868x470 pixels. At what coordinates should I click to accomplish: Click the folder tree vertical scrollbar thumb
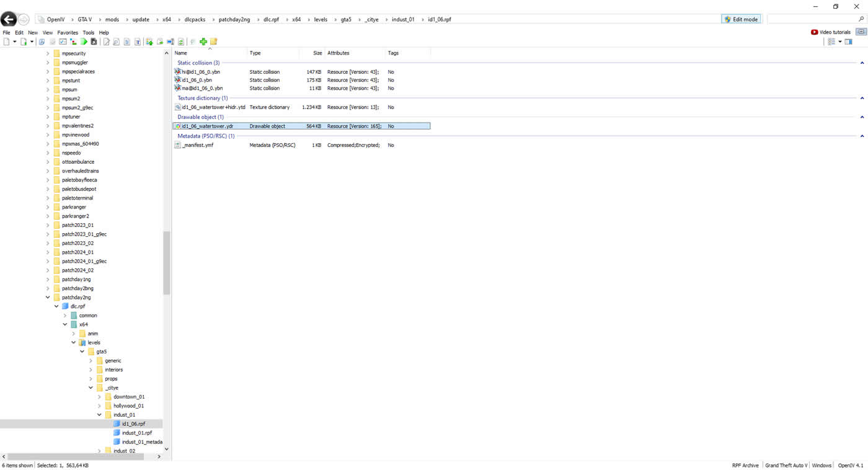point(166,263)
